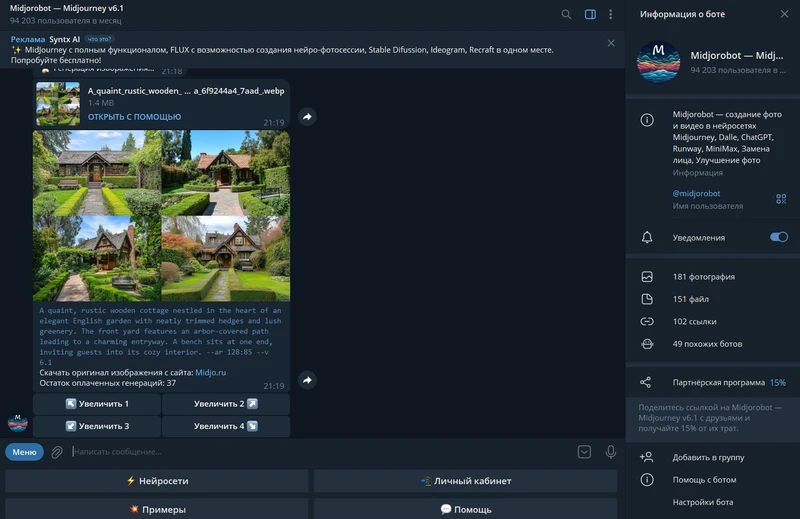Close the bot information panel
The height and width of the screenshot is (519, 800).
pyautogui.click(x=784, y=14)
